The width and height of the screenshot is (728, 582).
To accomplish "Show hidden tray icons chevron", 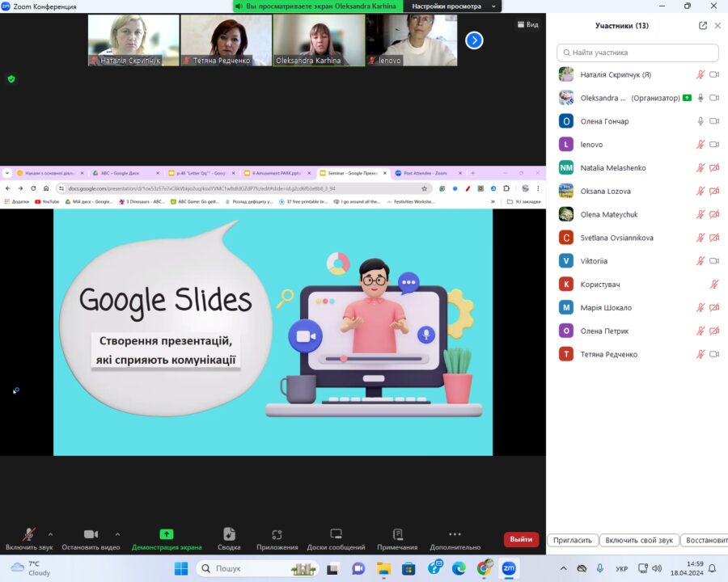I will coord(563,568).
